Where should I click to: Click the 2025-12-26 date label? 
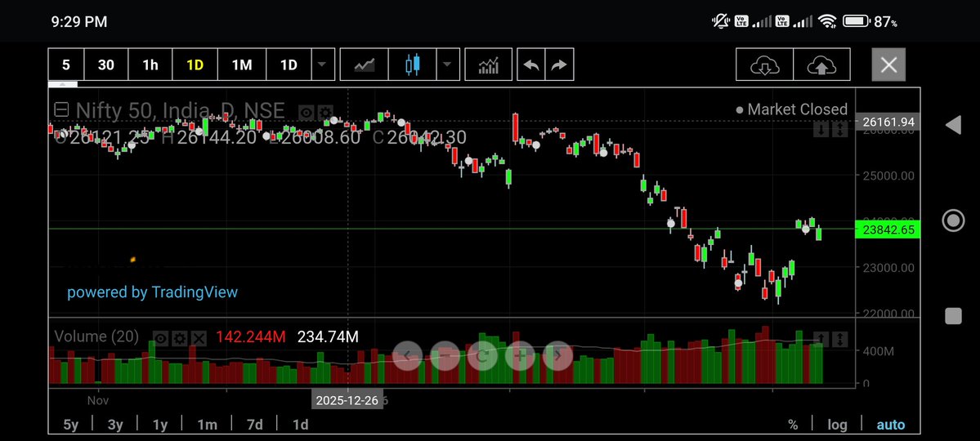click(x=347, y=400)
